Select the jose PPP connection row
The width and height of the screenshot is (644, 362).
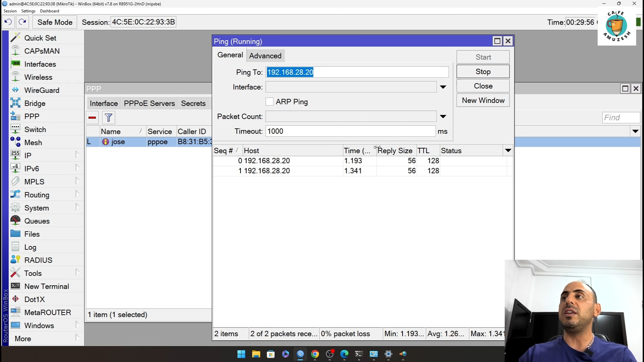[149, 142]
